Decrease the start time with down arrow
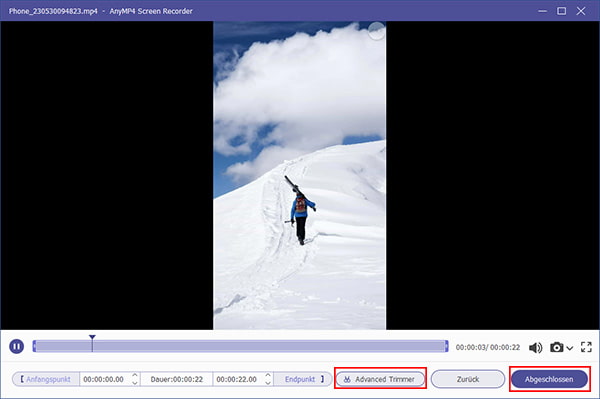Viewport: 600px width, 399px height. (135, 382)
